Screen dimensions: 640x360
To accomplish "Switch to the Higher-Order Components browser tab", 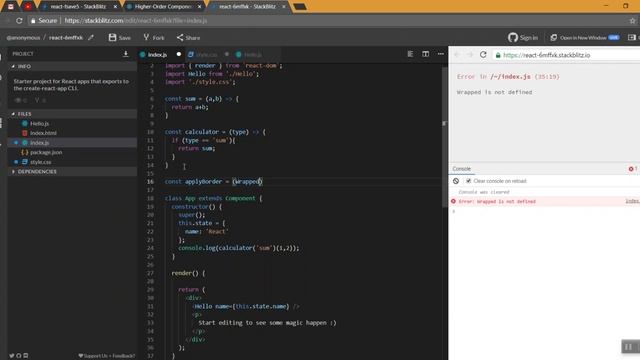I will (164, 7).
